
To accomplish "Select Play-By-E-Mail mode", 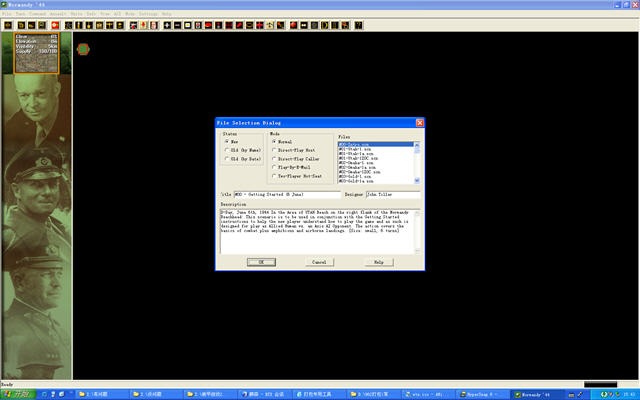I will click(274, 167).
